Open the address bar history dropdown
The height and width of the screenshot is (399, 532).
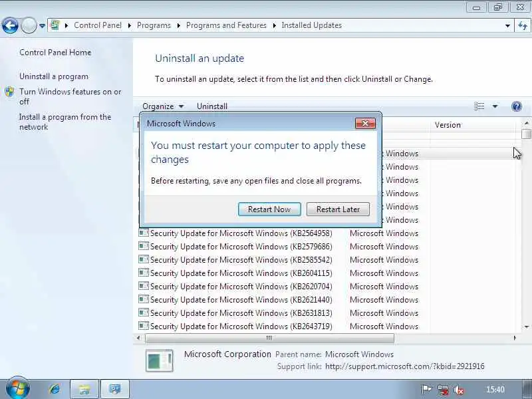pos(507,25)
